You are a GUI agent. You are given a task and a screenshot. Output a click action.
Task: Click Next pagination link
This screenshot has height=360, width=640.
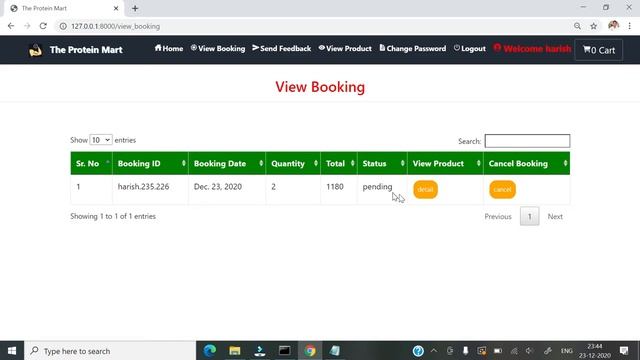[x=555, y=217]
